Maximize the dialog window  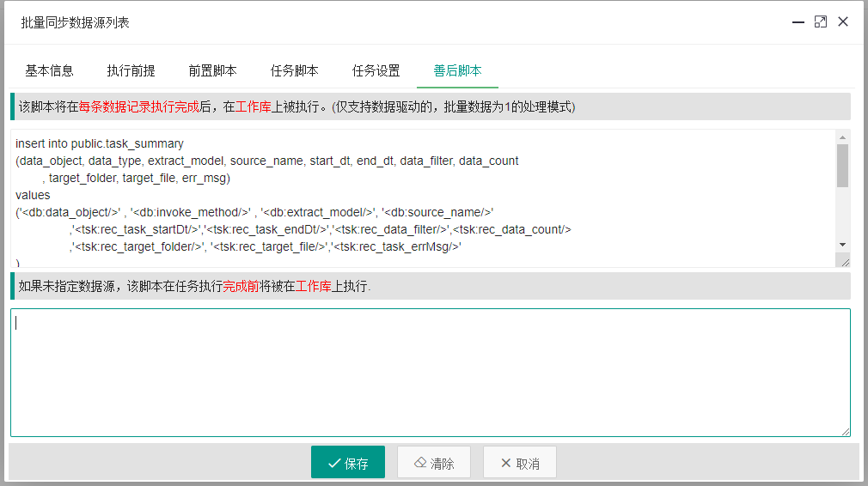[821, 22]
